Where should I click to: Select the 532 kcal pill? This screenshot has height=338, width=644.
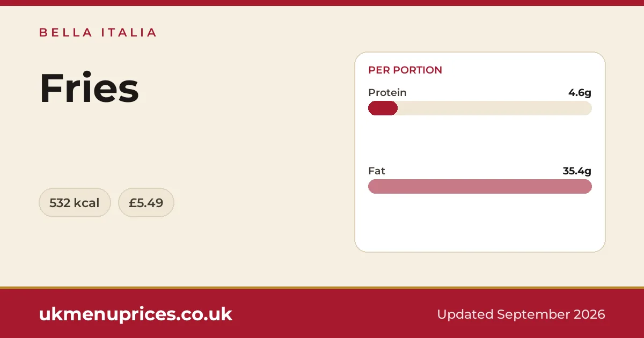pos(75,203)
